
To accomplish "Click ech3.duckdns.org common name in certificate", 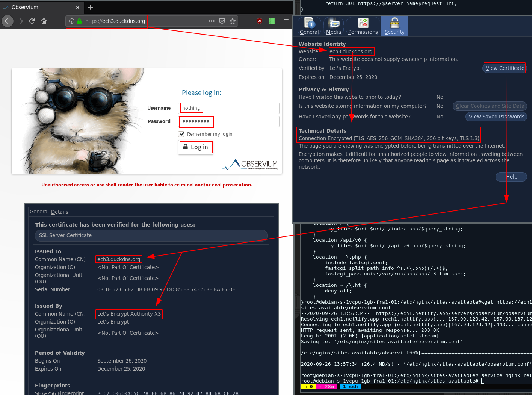I will (x=119, y=259).
